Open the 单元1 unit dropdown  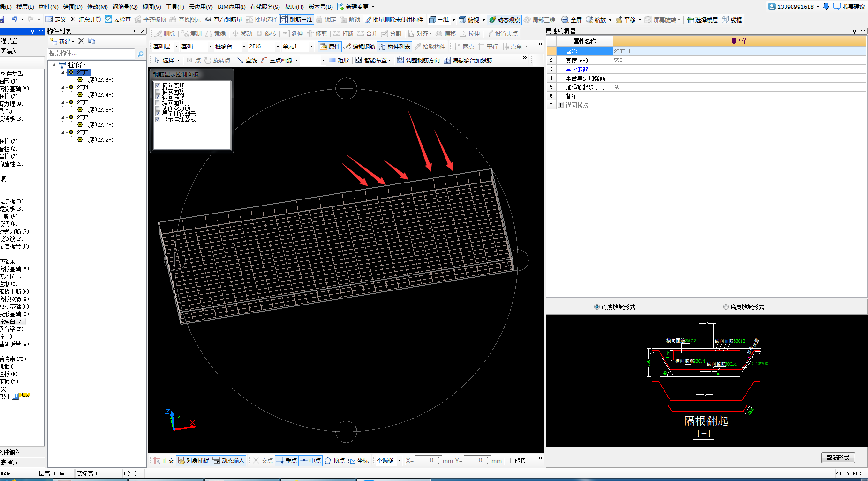coord(311,46)
